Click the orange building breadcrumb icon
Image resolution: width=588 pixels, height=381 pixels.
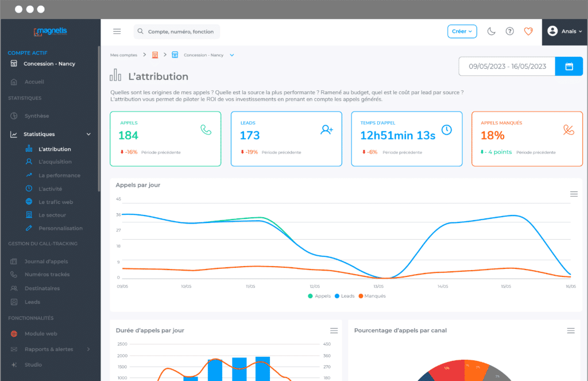coord(155,55)
